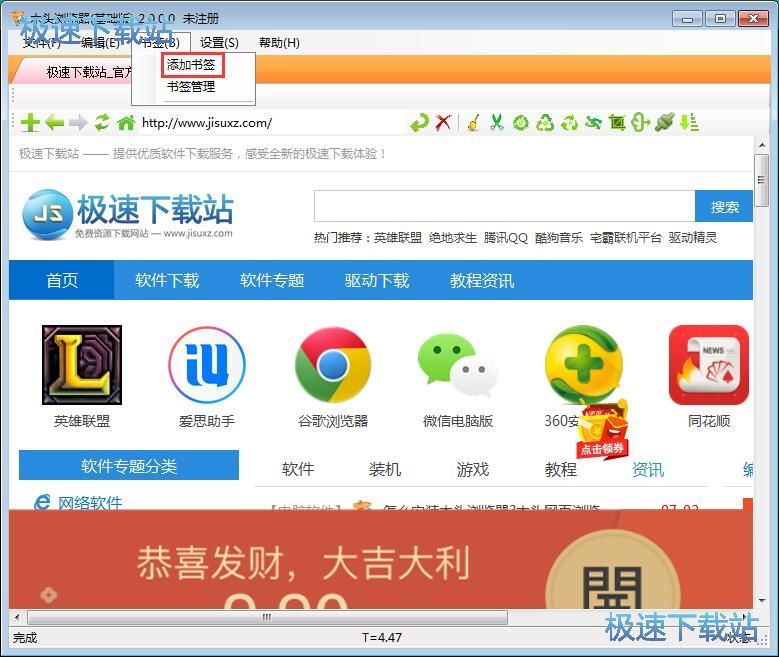The width and height of the screenshot is (779, 657).
Task: Click the green plug icon
Action: click(x=665, y=122)
